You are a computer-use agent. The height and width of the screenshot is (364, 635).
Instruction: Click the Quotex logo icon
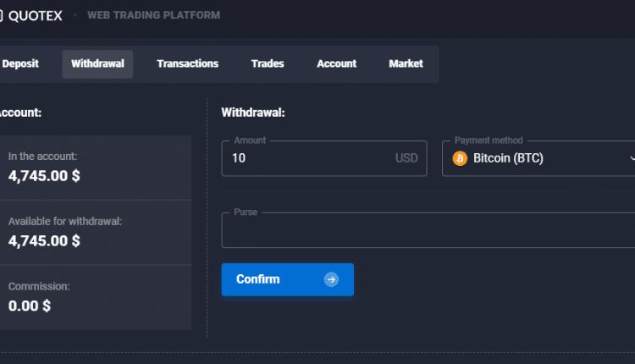[x=2, y=15]
